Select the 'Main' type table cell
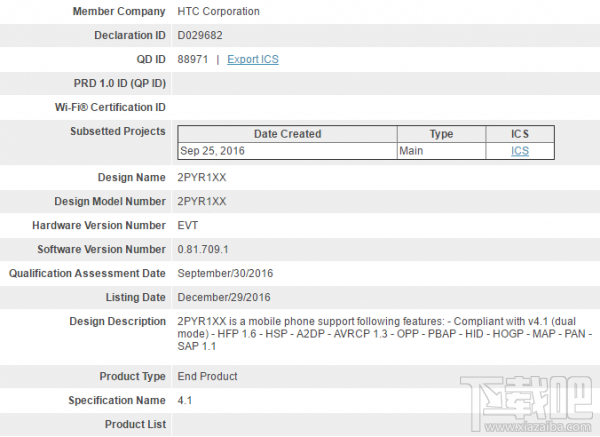This screenshot has height=437, width=600. [x=441, y=151]
